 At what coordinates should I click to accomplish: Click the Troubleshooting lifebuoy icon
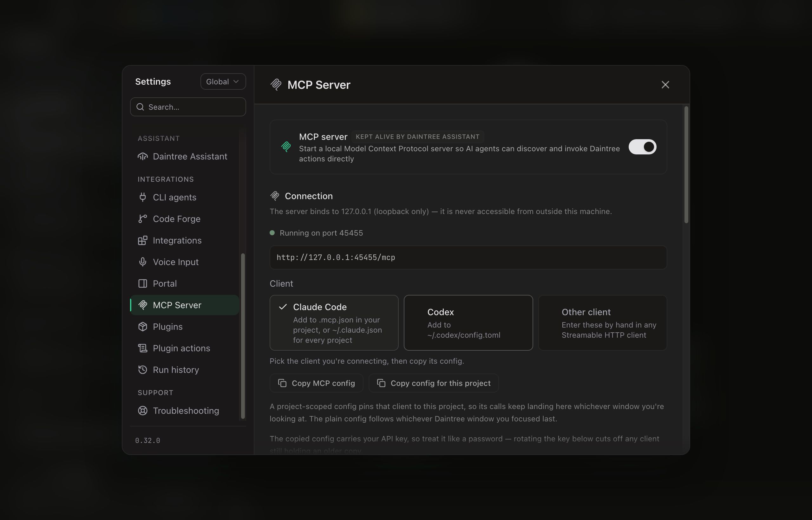click(142, 411)
